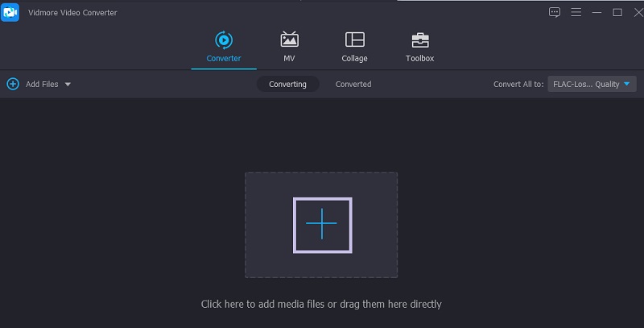The height and width of the screenshot is (328, 644).
Task: Switch to the Converted tab
Action: pyautogui.click(x=353, y=84)
